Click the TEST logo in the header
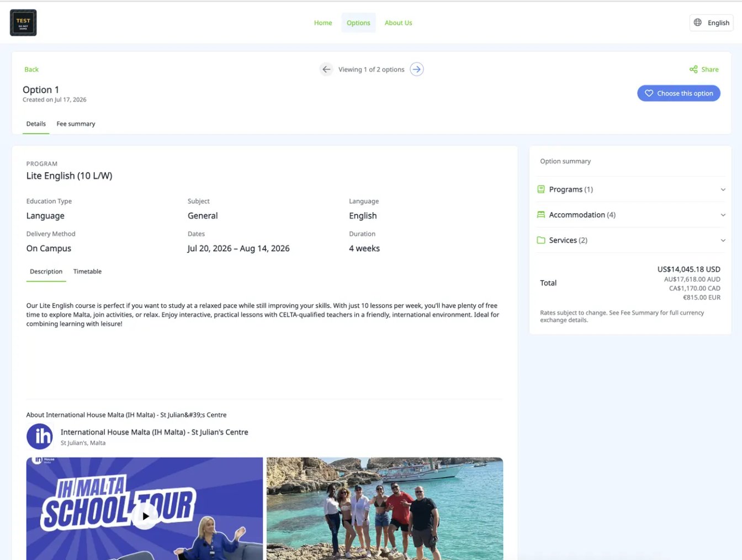The width and height of the screenshot is (742, 560). 23,23
